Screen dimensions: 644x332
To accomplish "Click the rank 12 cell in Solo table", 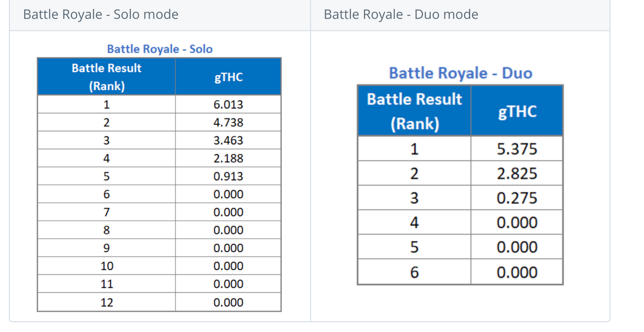I will [106, 303].
